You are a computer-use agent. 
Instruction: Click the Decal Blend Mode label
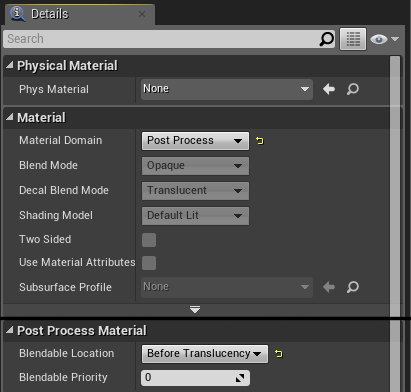(x=64, y=190)
